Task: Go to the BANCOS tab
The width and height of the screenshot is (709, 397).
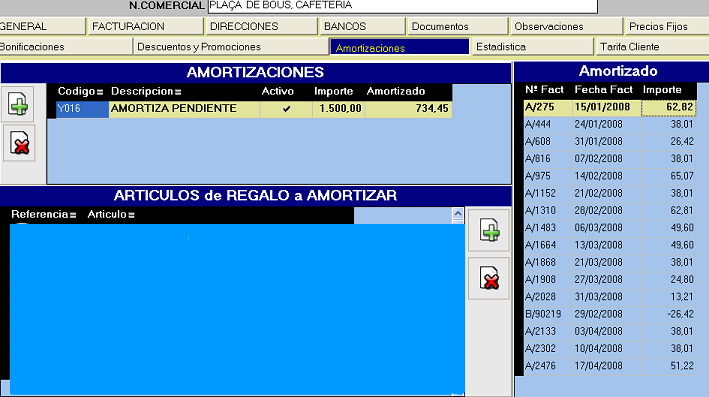Action: pyautogui.click(x=362, y=26)
